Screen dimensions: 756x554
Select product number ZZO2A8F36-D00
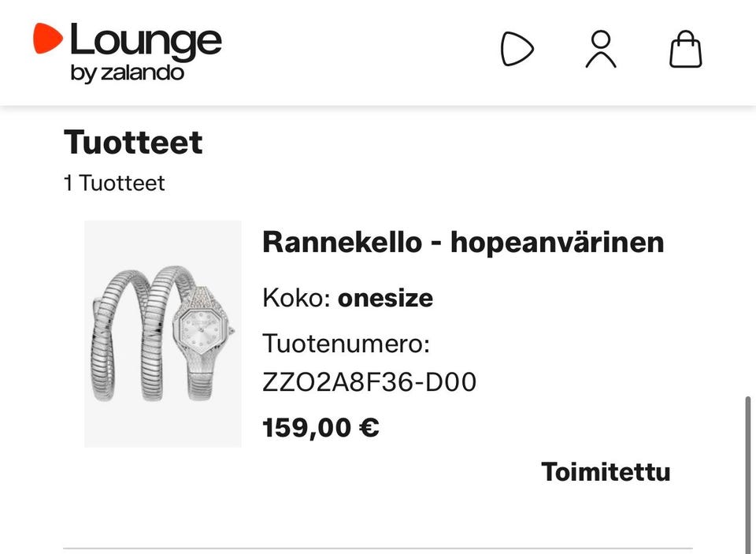click(369, 382)
